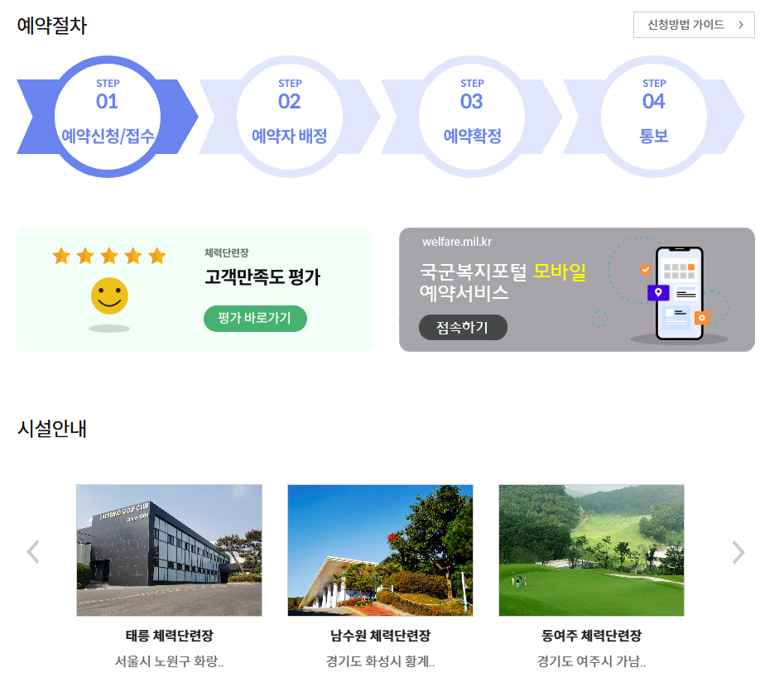Open 동여주 체력단련장 golf course photo
Screen dimensions: 784x692
tap(591, 550)
